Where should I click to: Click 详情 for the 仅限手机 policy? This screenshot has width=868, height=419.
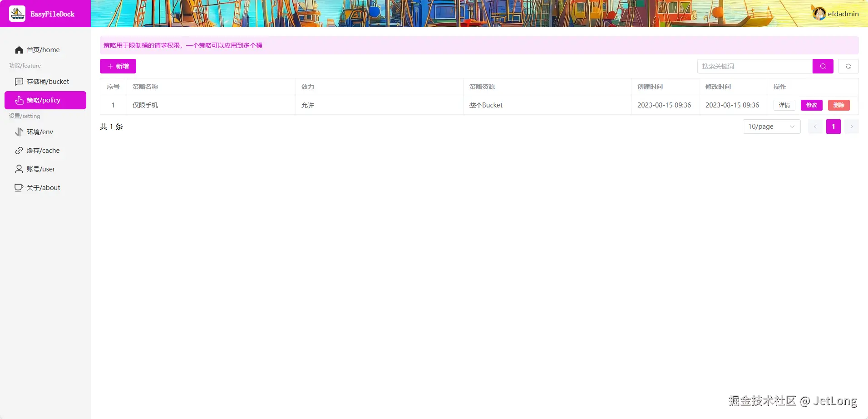(x=784, y=105)
